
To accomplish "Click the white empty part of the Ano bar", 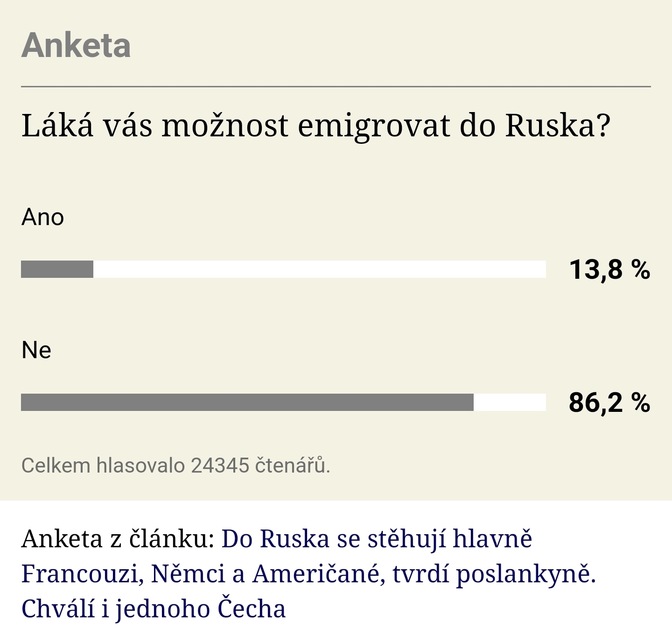I will pos(319,269).
